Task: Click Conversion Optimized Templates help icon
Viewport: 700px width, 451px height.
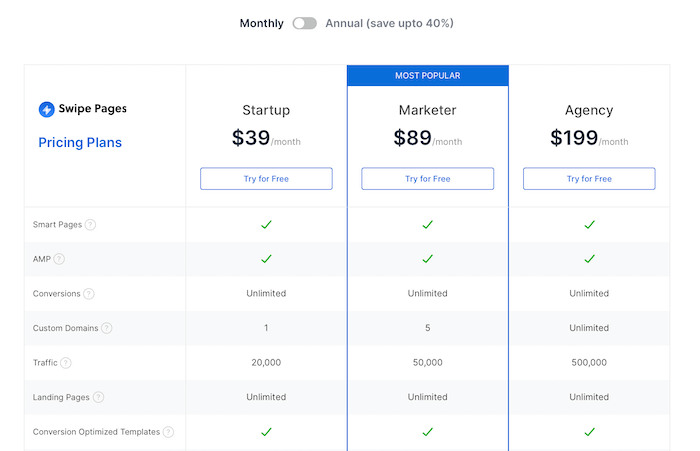Action: 168,432
